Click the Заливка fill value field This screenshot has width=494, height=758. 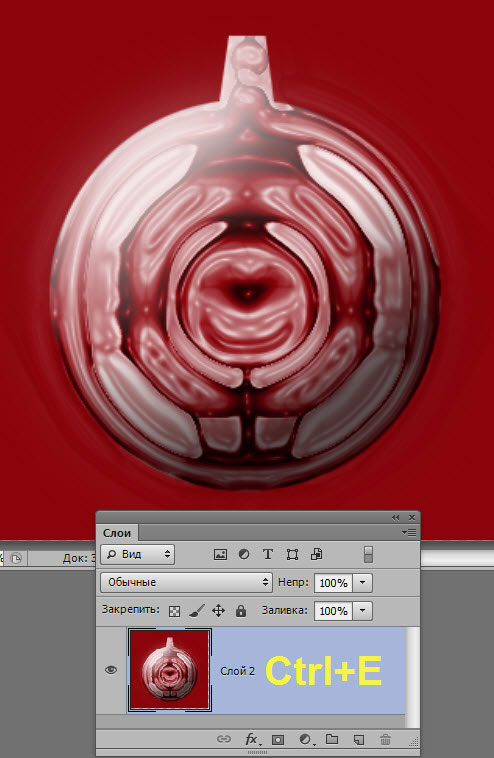pyautogui.click(x=334, y=611)
